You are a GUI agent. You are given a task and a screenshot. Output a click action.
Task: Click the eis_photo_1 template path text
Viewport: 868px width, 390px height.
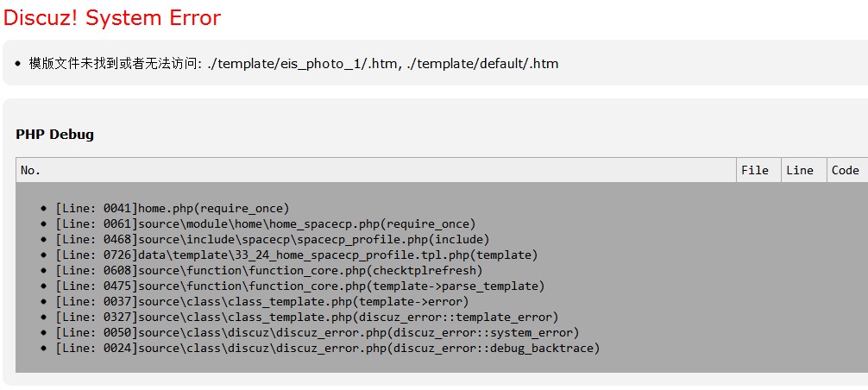[x=301, y=64]
